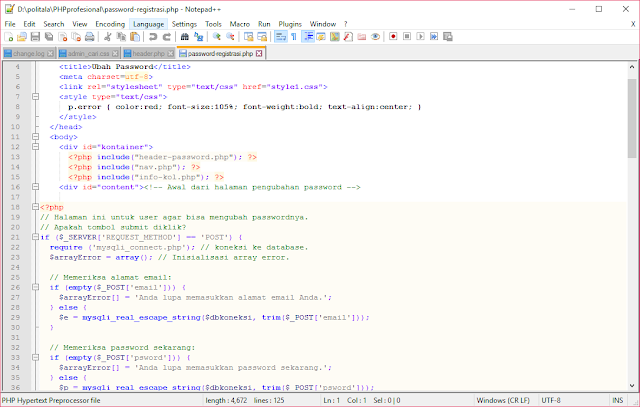
Task: Open Folder as Workspace toolbar icon
Action: click(x=362, y=37)
